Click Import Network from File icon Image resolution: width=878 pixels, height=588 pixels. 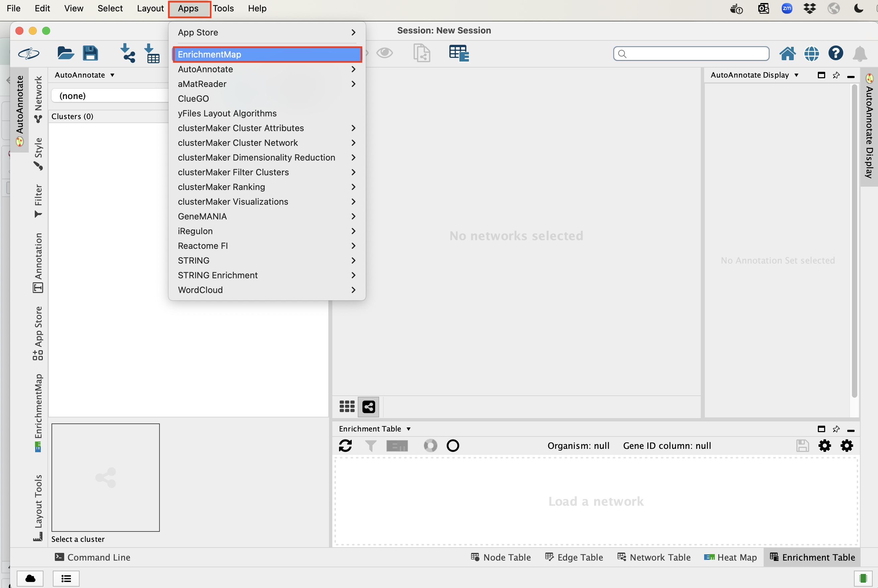tap(127, 53)
